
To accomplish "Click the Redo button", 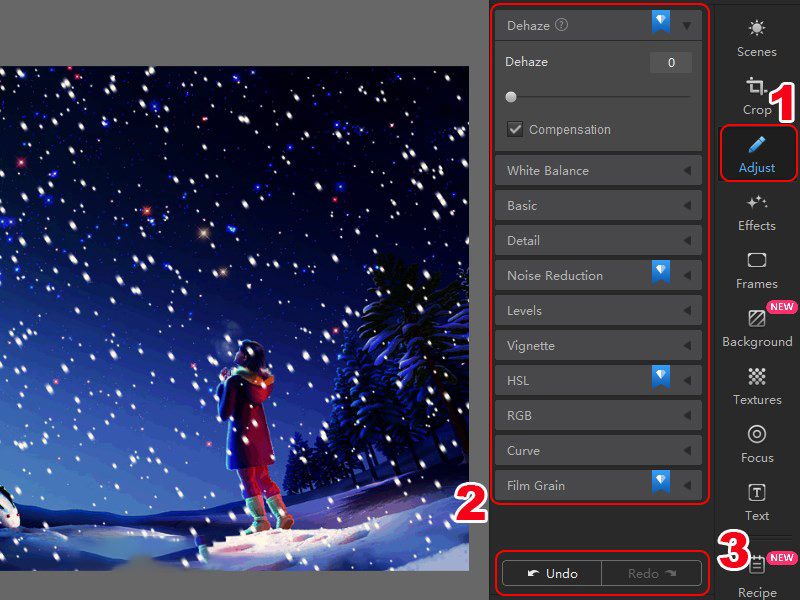I will 652,573.
